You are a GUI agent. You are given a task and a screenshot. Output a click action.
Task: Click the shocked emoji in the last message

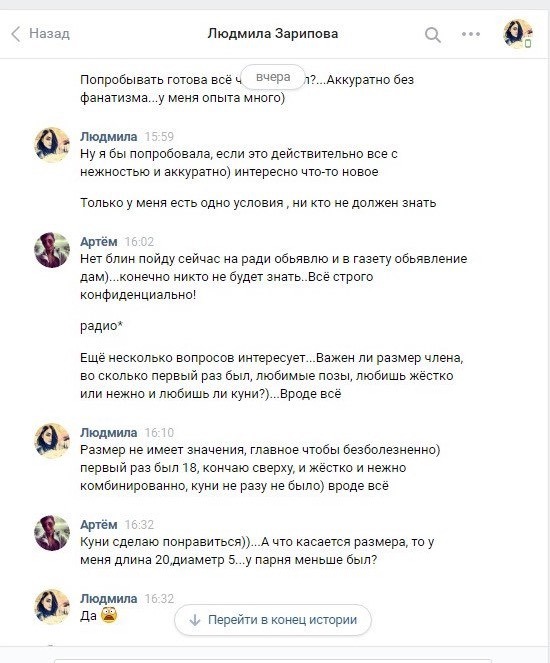click(x=109, y=615)
